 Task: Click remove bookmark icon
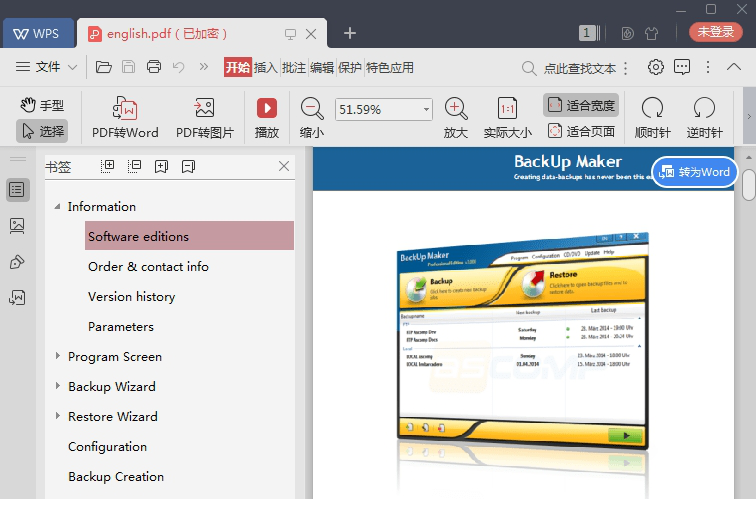tap(188, 166)
